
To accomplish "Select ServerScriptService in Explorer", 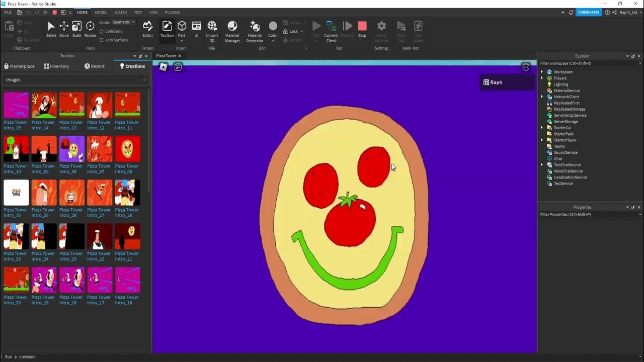I will (570, 115).
